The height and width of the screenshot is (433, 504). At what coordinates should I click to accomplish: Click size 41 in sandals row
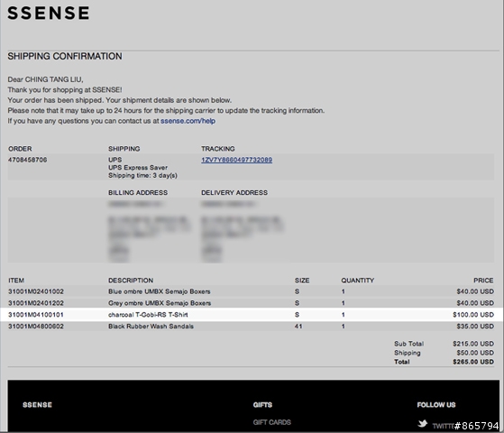[298, 327]
